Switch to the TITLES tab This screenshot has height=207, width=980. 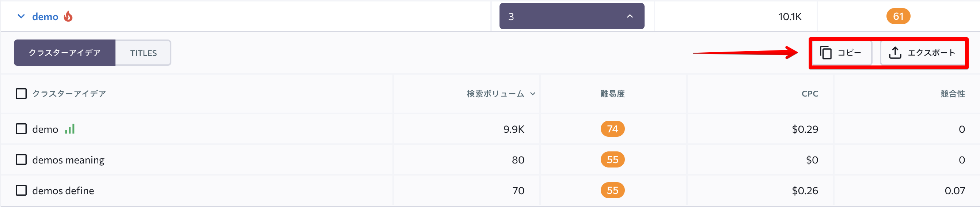click(x=144, y=53)
